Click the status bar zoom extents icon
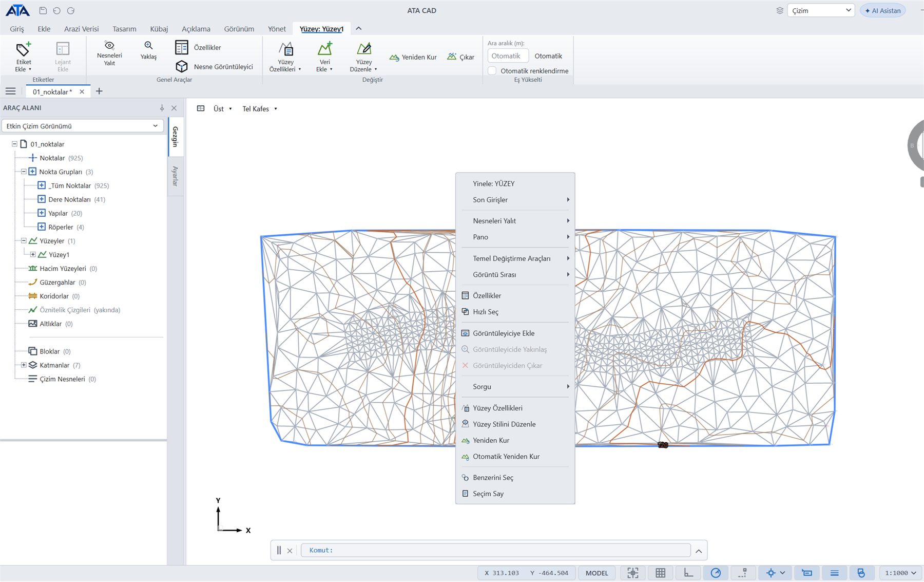The image size is (924, 582). click(633, 573)
